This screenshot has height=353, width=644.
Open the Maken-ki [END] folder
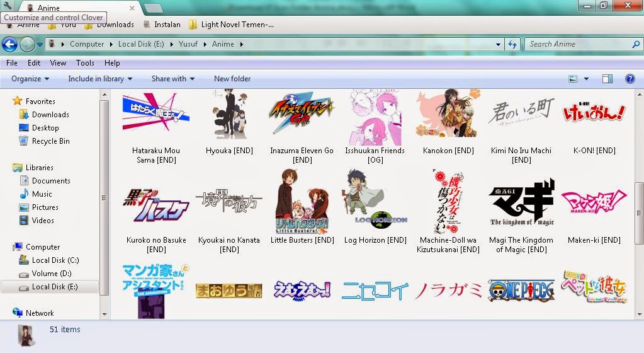tap(594, 216)
